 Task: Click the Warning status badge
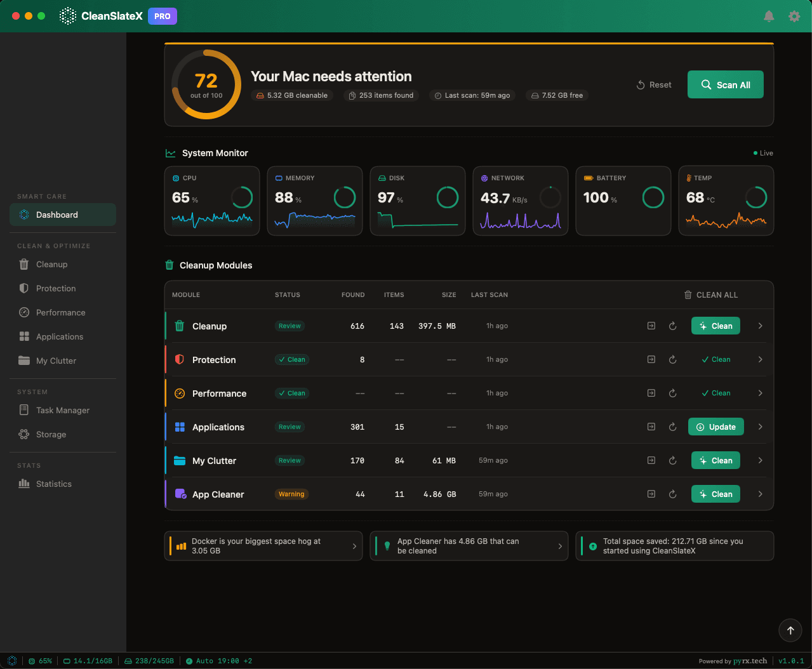[x=291, y=494]
